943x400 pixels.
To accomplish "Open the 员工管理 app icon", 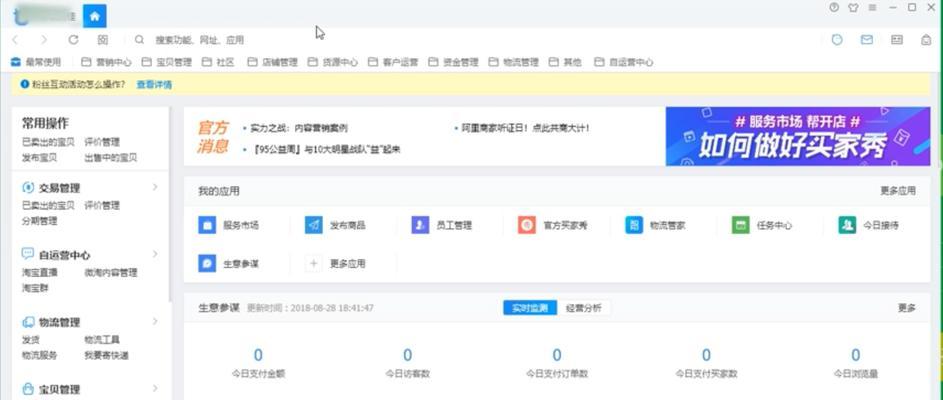I will (x=420, y=226).
